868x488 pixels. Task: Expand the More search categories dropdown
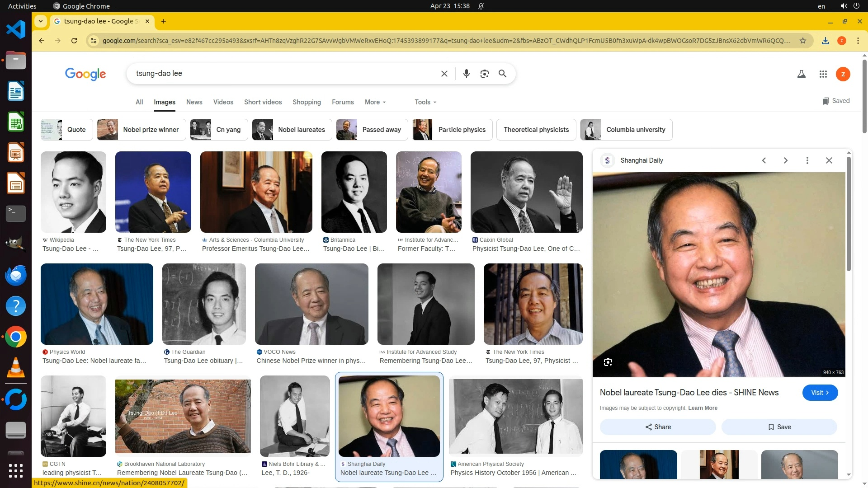pos(375,102)
